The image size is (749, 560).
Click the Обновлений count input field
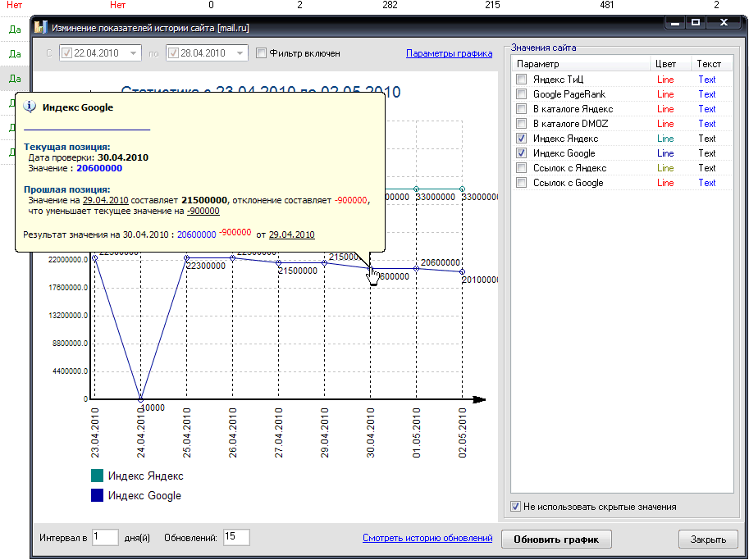pos(236,538)
